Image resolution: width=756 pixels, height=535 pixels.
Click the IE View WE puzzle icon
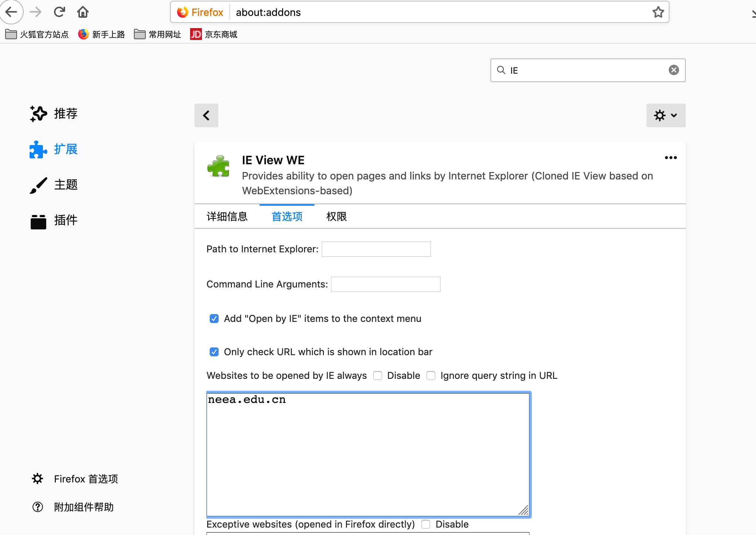[x=219, y=166]
